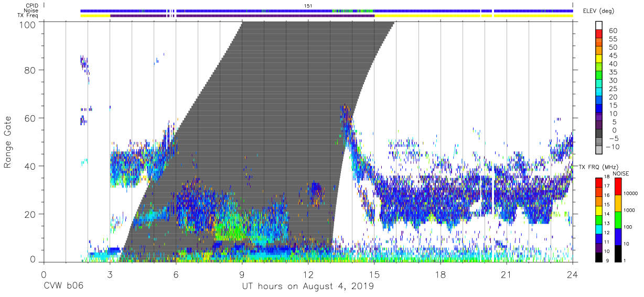
Task: Select the 21 hour tick label on the time axis
Action: (x=507, y=274)
